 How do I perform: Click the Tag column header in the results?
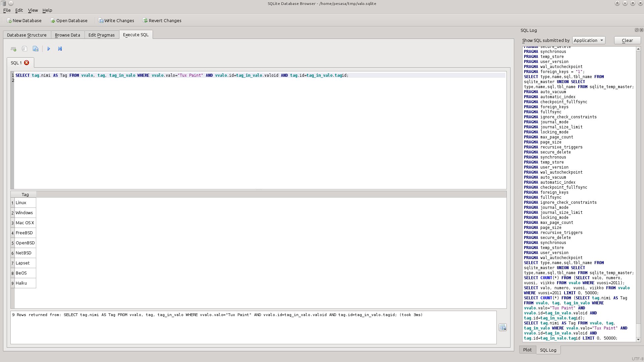click(25, 194)
